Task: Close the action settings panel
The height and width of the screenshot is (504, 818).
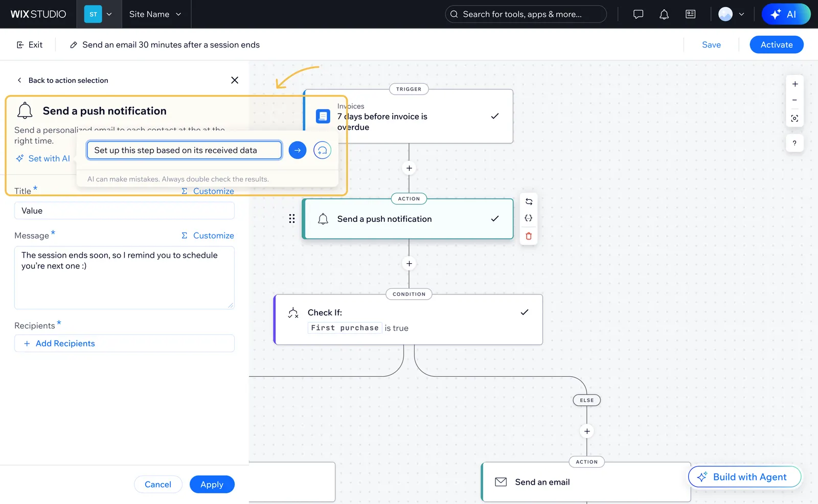Action: (x=235, y=80)
